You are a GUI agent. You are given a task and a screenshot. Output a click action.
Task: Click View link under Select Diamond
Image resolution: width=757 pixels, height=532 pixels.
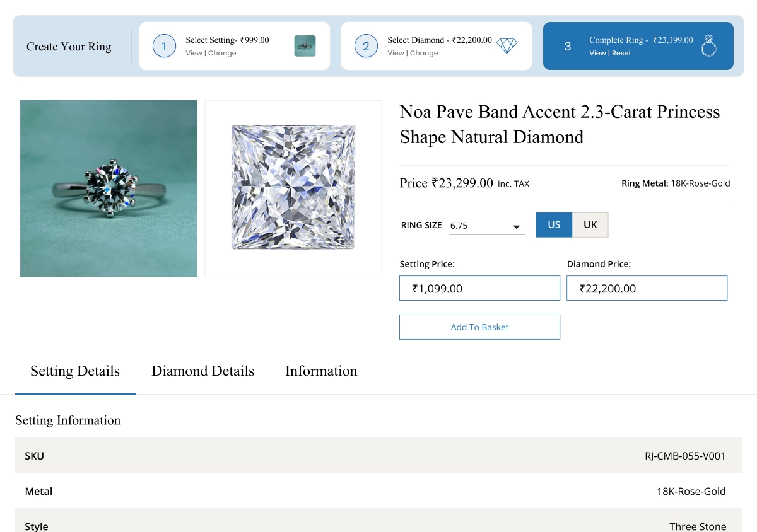(396, 54)
